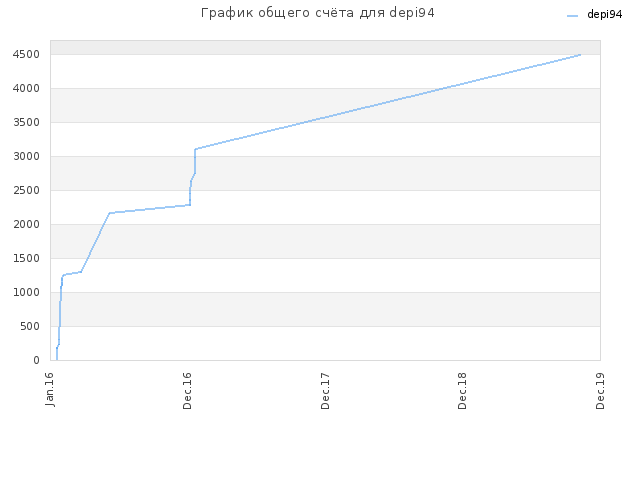
Task: Click the blue legend line swatch
Action: [x=573, y=16]
